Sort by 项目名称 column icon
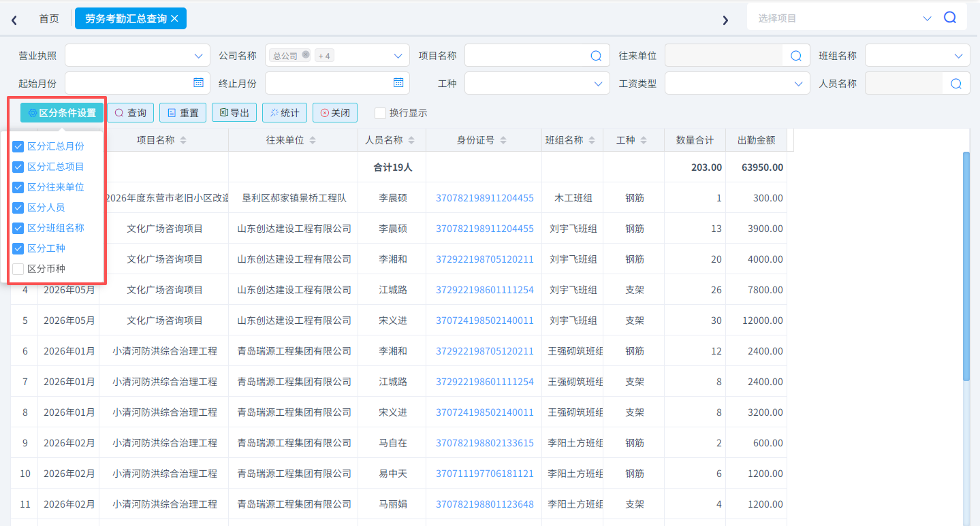Viewport: 980px width, 526px height. (183, 140)
